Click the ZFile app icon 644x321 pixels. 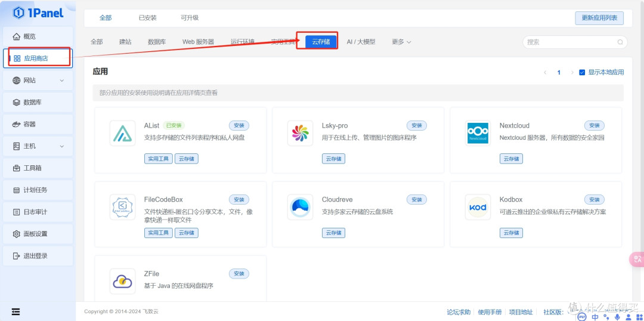(122, 281)
